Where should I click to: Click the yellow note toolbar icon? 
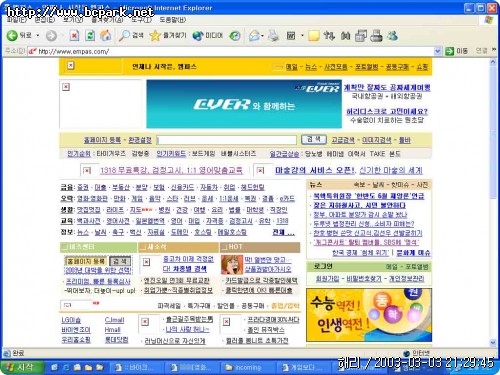[x=313, y=36]
